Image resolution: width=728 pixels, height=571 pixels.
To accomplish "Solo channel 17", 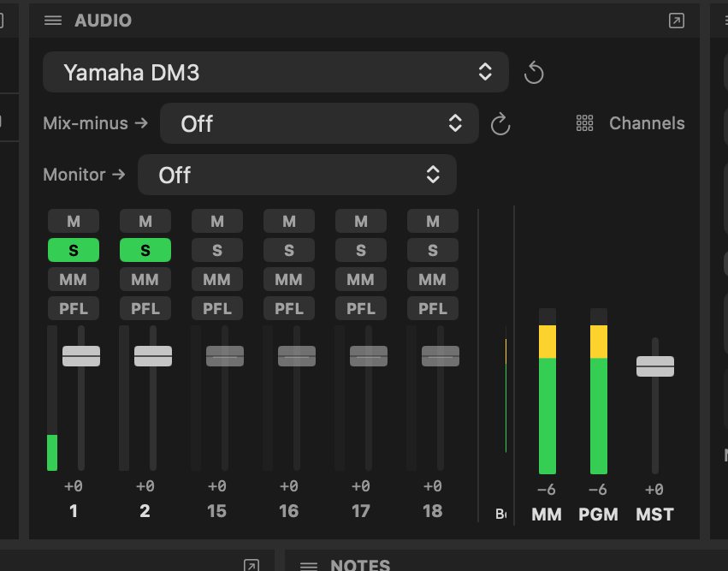I will [361, 251].
